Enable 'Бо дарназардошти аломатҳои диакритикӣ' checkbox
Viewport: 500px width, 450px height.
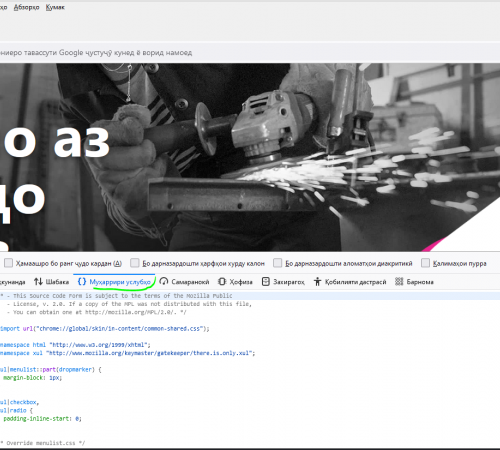(277, 263)
